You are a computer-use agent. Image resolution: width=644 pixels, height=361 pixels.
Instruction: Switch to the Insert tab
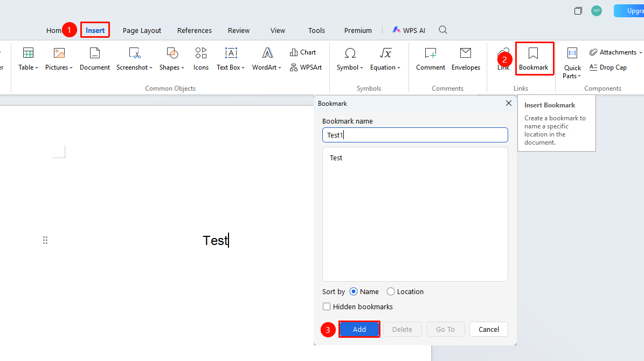[95, 30]
